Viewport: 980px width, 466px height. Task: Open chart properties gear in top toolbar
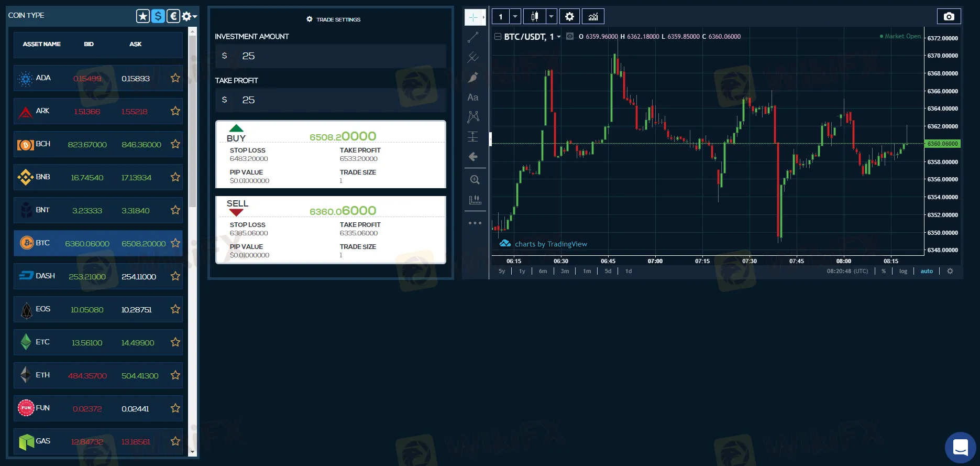(x=569, y=17)
